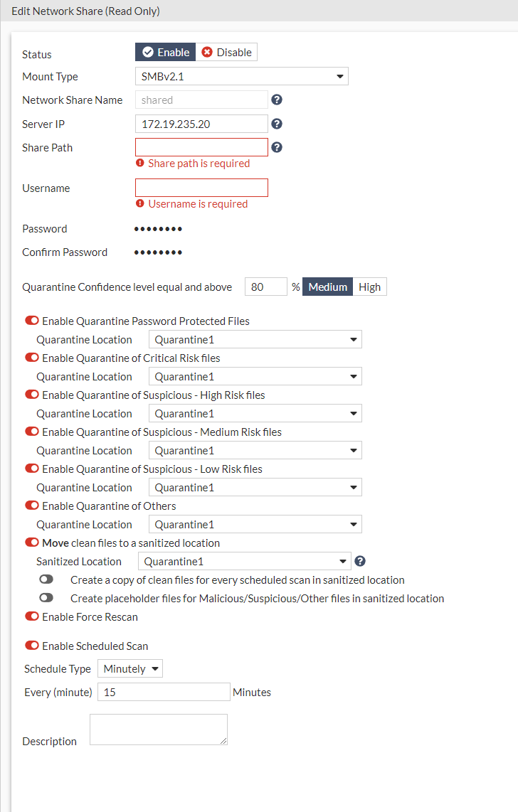Image resolution: width=518 pixels, height=812 pixels.
Task: Toggle Enable Quarantine Password Protected Files
Action: pos(32,321)
